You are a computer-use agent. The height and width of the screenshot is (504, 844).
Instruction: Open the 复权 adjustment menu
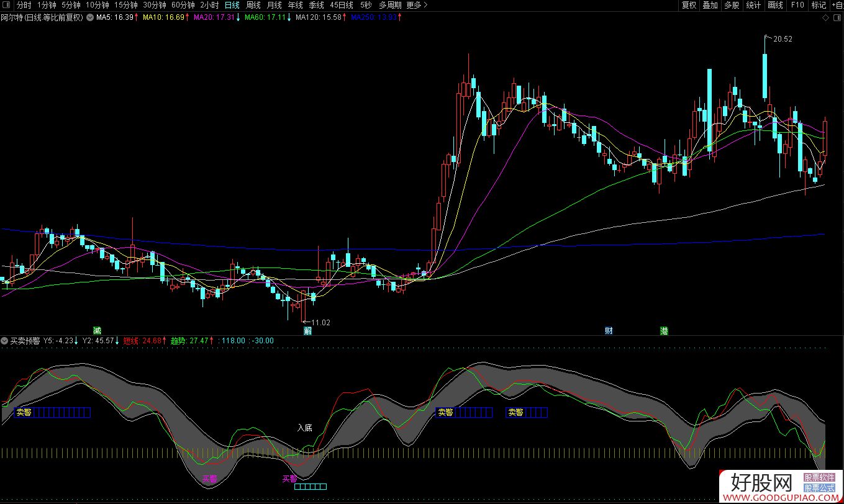pyautogui.click(x=689, y=5)
